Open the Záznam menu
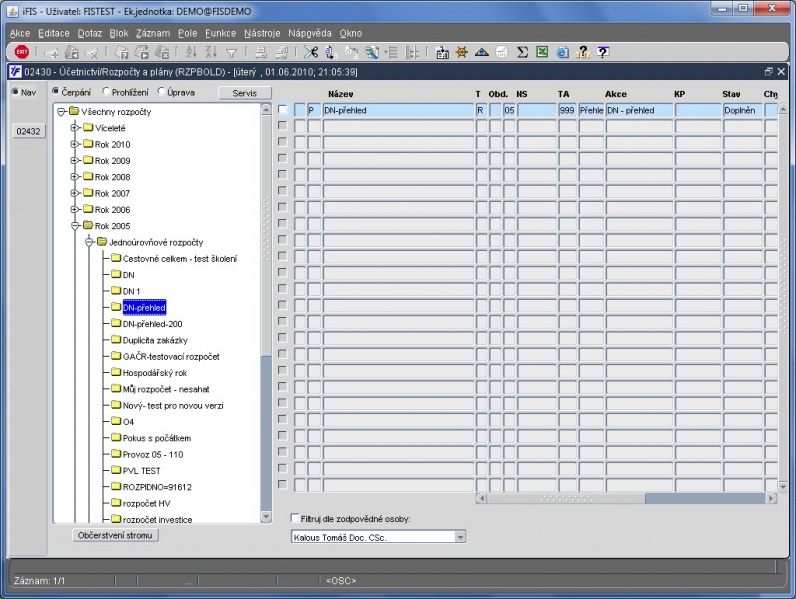Image resolution: width=796 pixels, height=599 pixels. pyautogui.click(x=153, y=33)
